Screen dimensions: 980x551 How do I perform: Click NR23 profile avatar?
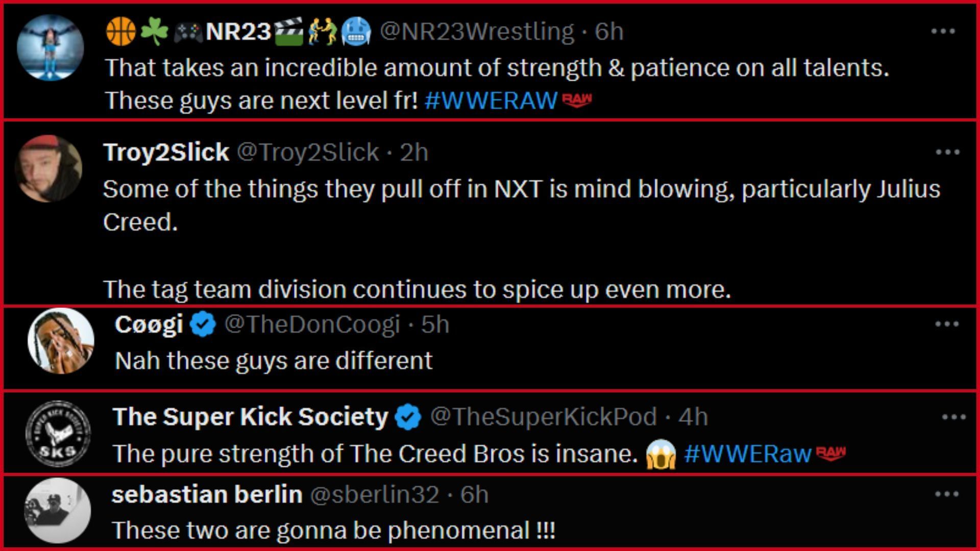[x=50, y=47]
